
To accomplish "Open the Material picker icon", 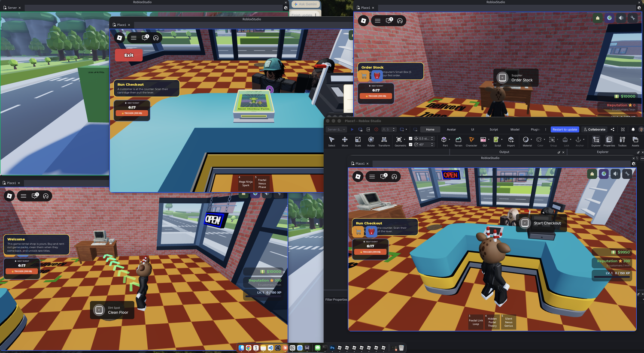I will click(x=526, y=140).
